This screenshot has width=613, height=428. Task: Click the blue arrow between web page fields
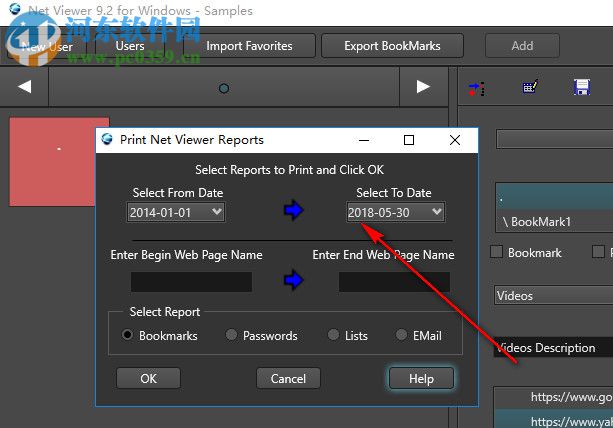(294, 280)
